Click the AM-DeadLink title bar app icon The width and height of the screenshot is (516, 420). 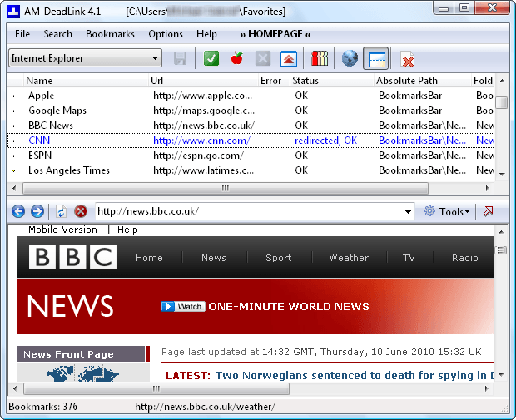click(x=13, y=11)
